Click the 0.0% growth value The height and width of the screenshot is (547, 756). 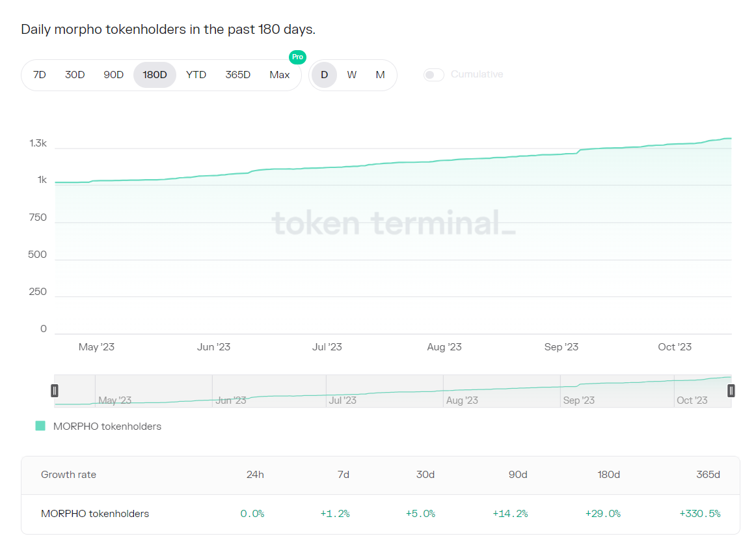click(x=252, y=514)
